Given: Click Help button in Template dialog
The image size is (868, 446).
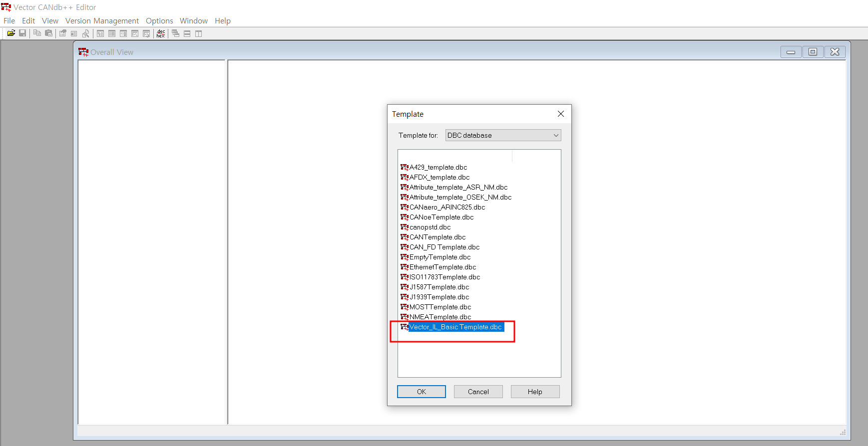Looking at the screenshot, I should [x=535, y=392].
